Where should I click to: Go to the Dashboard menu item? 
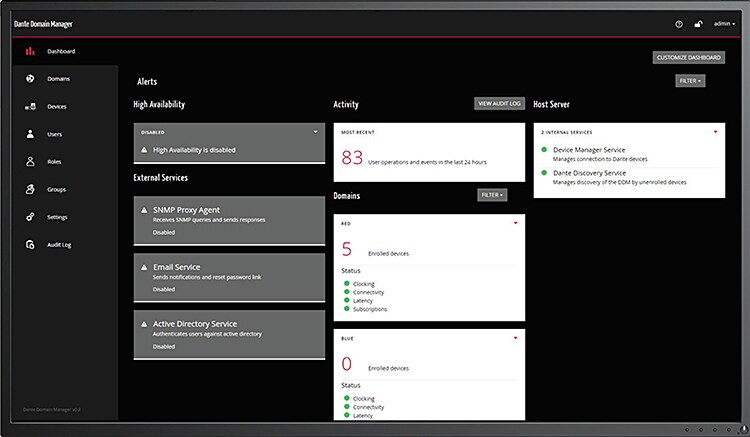click(61, 51)
